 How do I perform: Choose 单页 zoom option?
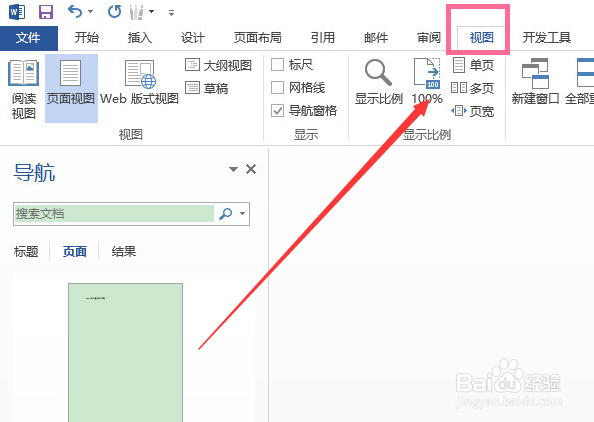(x=473, y=65)
